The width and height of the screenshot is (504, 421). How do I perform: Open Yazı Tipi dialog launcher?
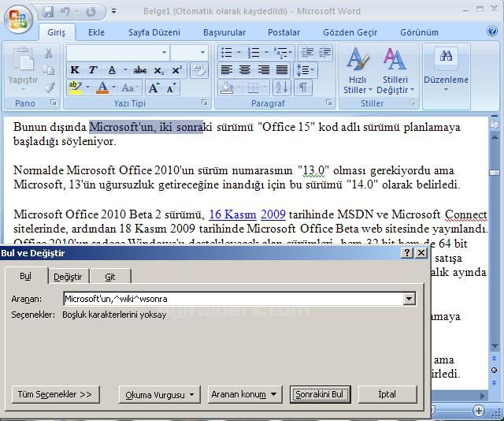click(205, 102)
